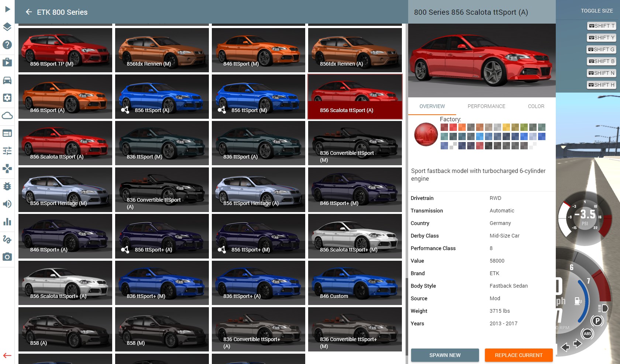Click parts icon on 856 ttSport+ (M) tile

pyautogui.click(x=222, y=250)
